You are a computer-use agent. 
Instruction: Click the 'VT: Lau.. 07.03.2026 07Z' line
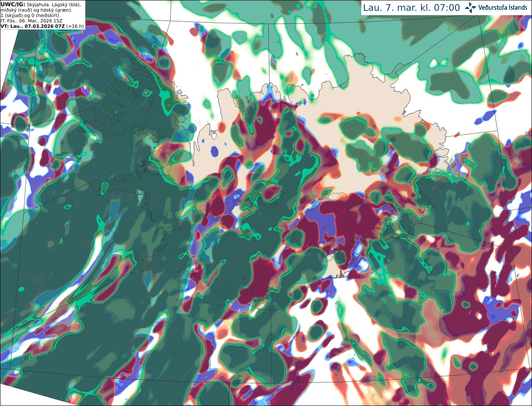pos(33,26)
